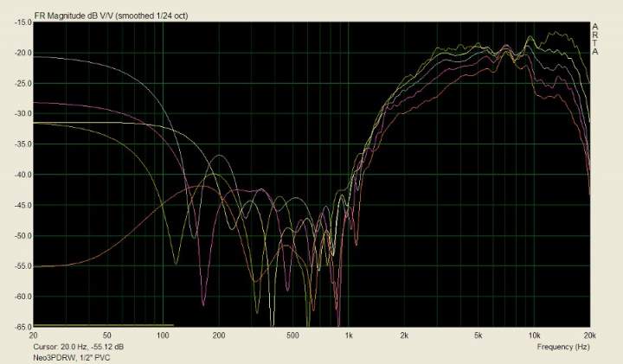Click the 500 Hz frequency tick label
Viewport: 623px width, 364px height.
tap(292, 335)
